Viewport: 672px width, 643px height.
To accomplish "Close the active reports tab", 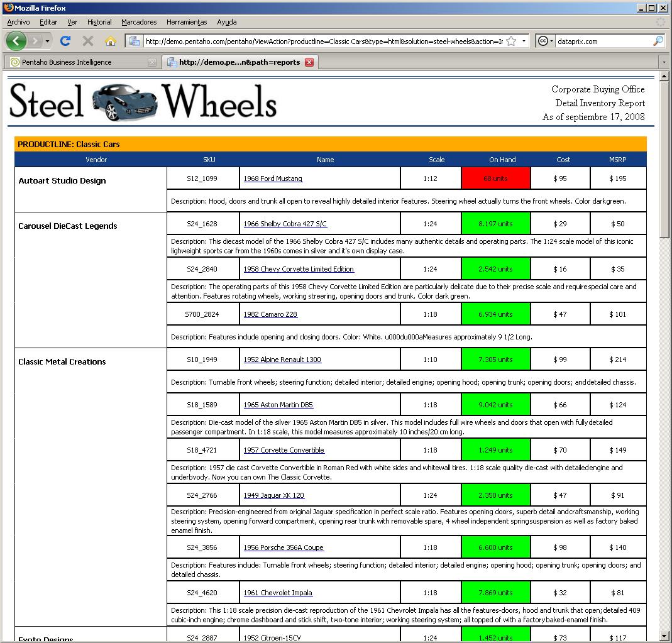I will (309, 62).
